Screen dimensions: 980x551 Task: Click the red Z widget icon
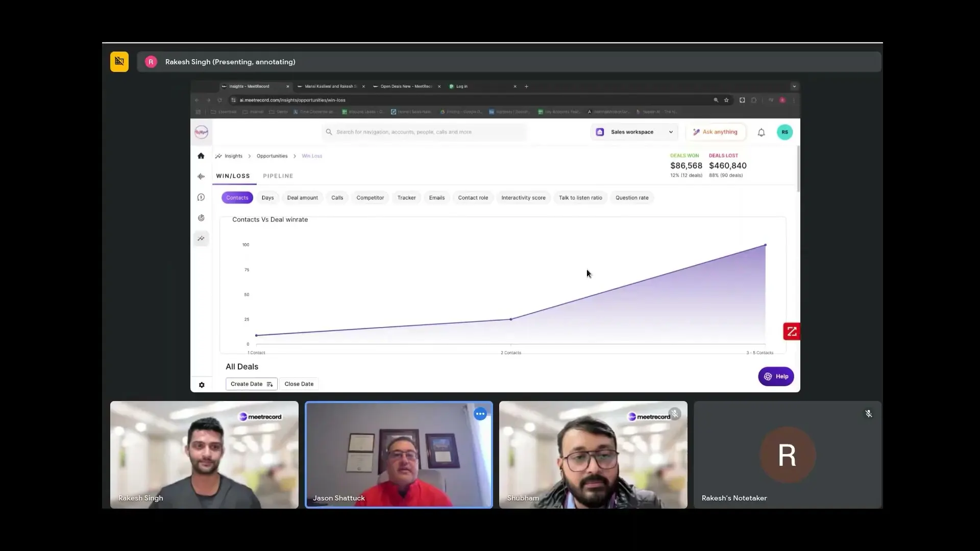(x=792, y=332)
